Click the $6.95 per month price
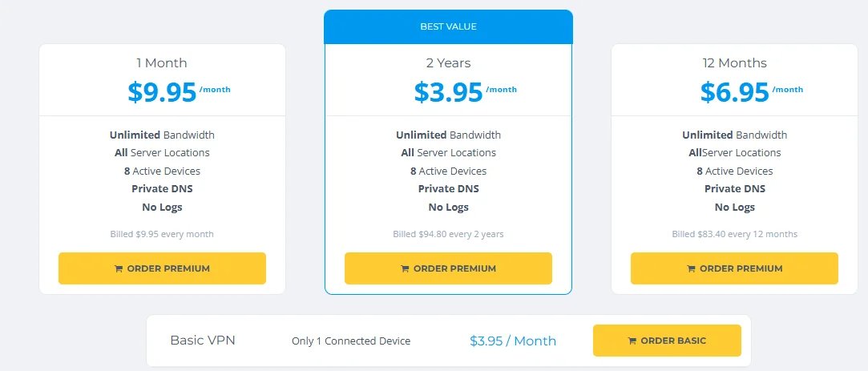Viewport: 868px width, 371px height. (x=734, y=92)
